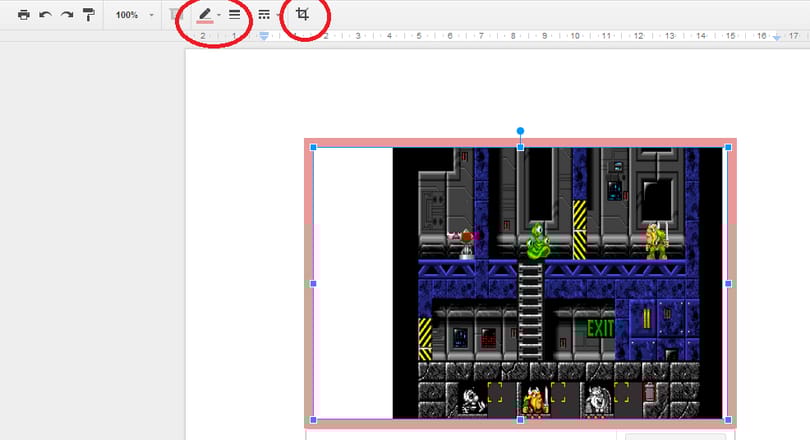Click the bottom-right image resize handle
The width and height of the screenshot is (810, 440).
point(728,420)
